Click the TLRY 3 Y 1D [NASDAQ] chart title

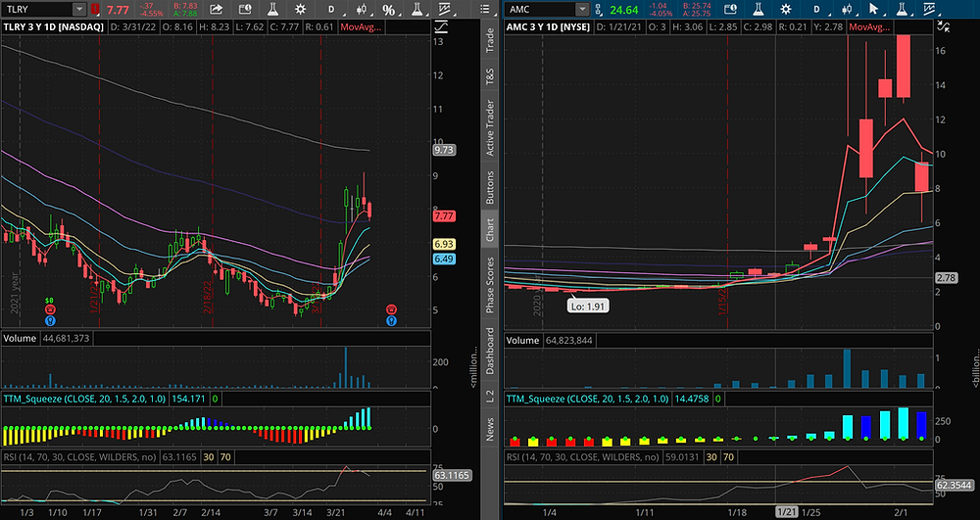tap(54, 27)
